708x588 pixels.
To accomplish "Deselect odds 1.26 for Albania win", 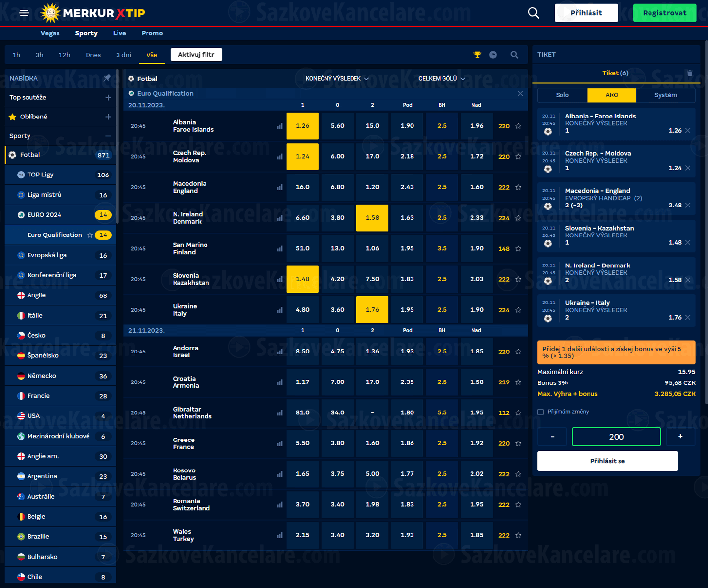I will (x=302, y=126).
